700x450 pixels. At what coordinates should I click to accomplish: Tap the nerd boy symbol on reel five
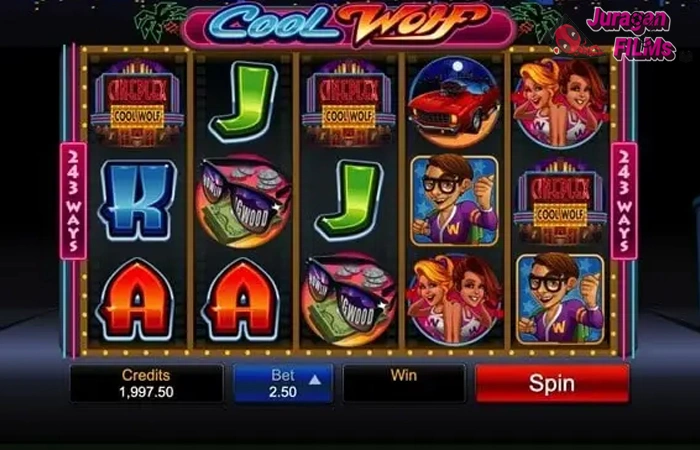click(x=560, y=299)
